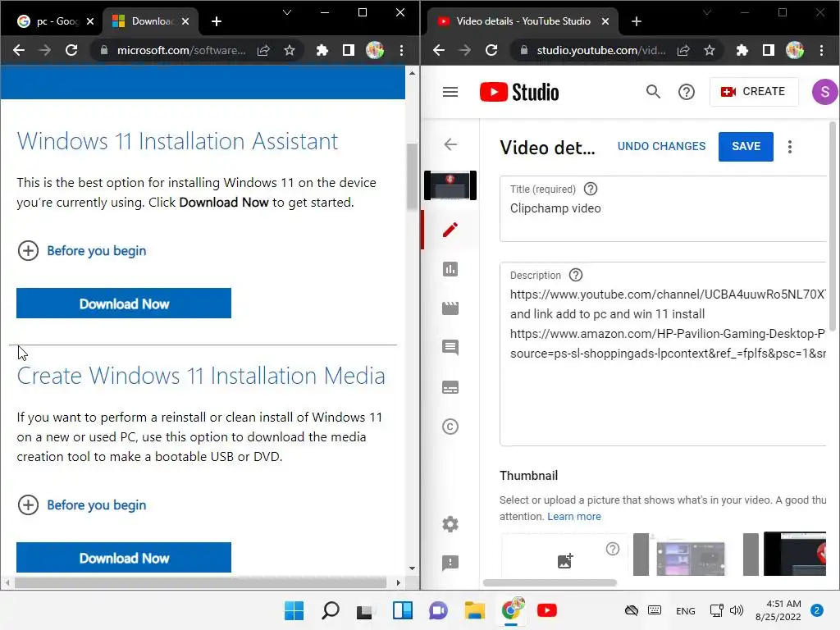
Task: Click UNDO CHANGES
Action: pyautogui.click(x=662, y=146)
